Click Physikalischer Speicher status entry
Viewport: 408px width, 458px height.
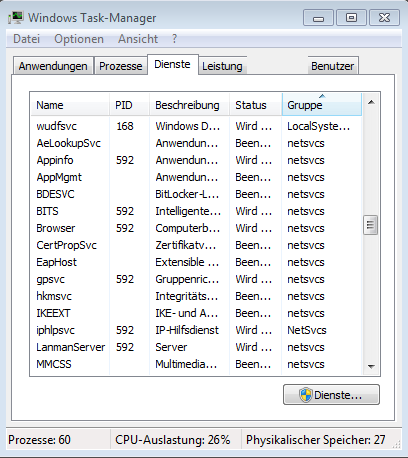316,440
